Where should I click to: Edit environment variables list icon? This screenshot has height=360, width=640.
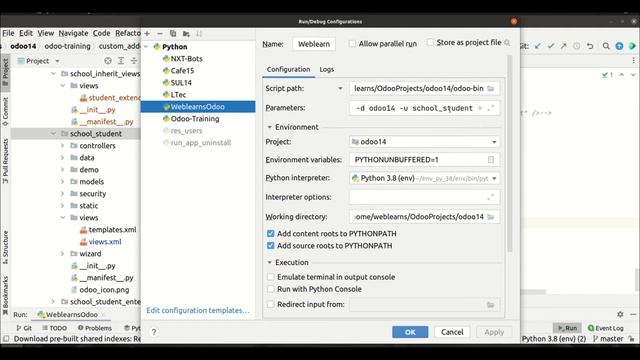point(491,160)
